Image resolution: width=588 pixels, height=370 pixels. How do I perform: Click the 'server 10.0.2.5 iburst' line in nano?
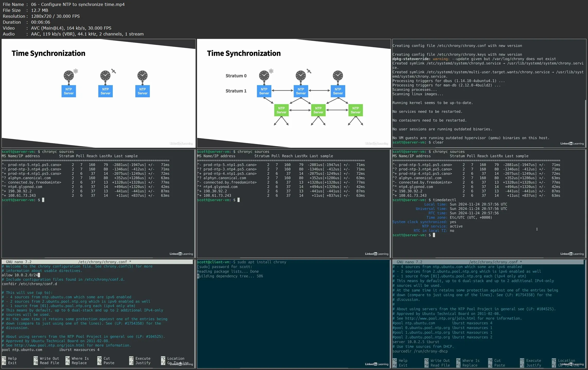tap(416, 342)
